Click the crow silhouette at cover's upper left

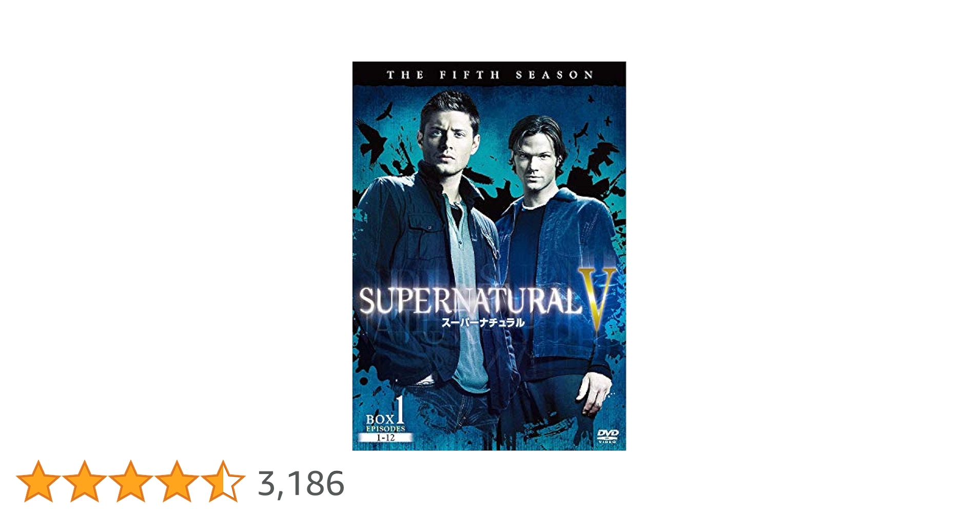[x=371, y=140]
